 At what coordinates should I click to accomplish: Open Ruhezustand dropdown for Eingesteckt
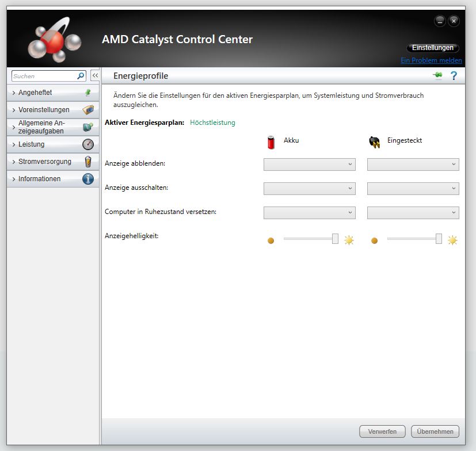pos(413,213)
